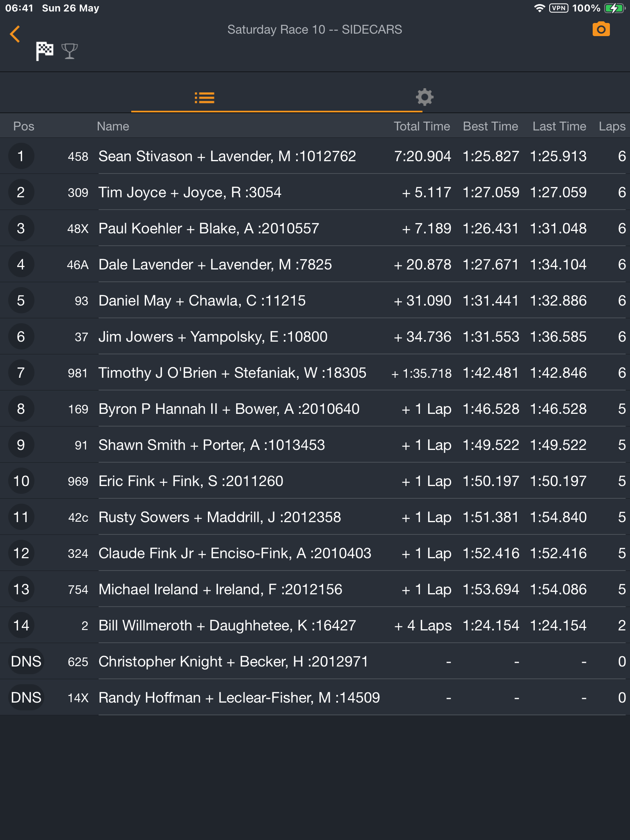Select Randy Hoffman + Leclear-Fisher row

(x=239, y=698)
